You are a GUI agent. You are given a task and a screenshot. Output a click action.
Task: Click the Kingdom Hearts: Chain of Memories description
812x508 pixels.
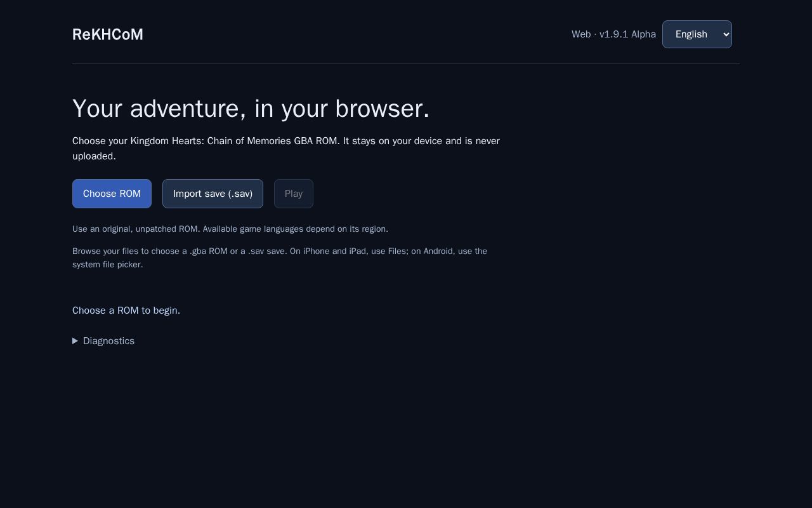286,149
